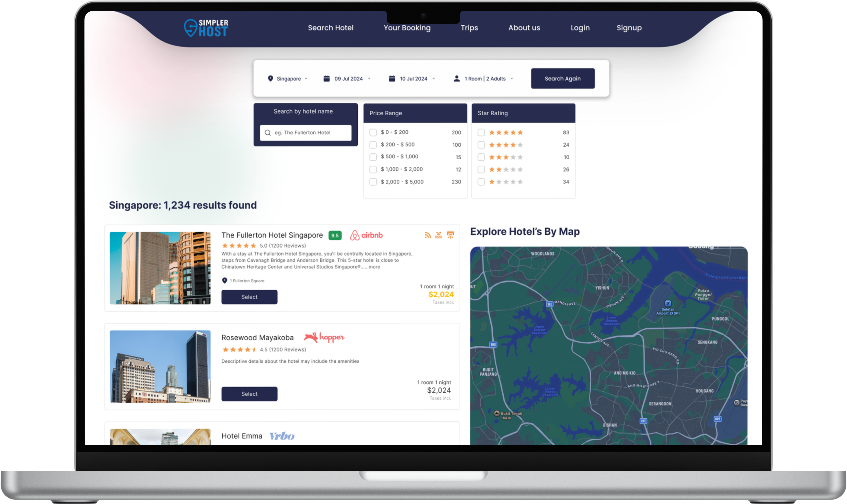Click the swimming pool amenity icon
Image resolution: width=847 pixels, height=504 pixels.
pyautogui.click(x=439, y=235)
